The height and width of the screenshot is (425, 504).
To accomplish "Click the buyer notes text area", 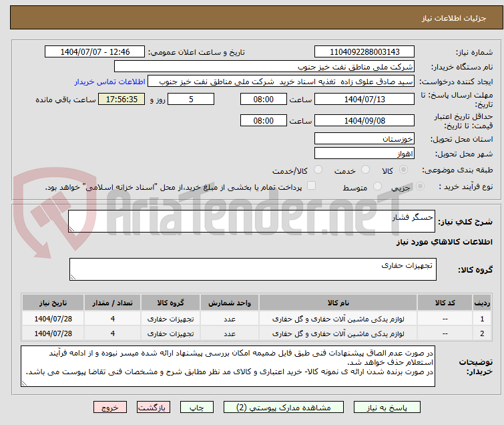I will [x=228, y=366].
